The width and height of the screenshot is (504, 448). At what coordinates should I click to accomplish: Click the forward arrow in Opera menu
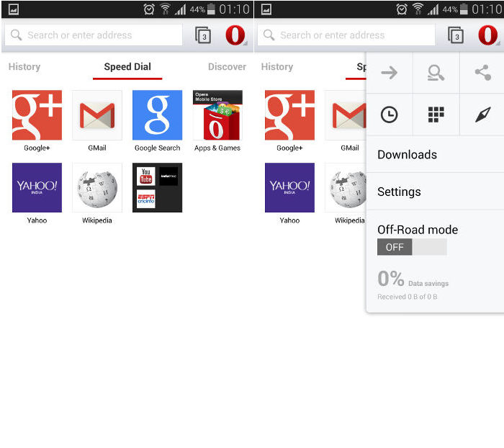390,73
